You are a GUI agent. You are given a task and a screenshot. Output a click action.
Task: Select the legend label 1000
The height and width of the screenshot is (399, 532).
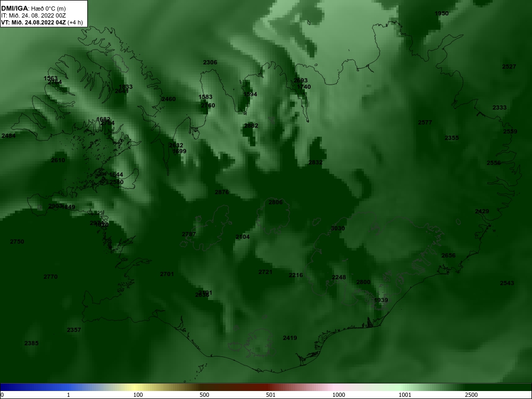click(x=338, y=395)
